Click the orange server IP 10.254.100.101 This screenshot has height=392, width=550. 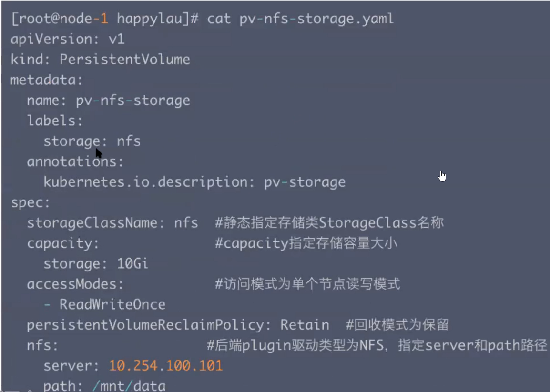point(165,366)
